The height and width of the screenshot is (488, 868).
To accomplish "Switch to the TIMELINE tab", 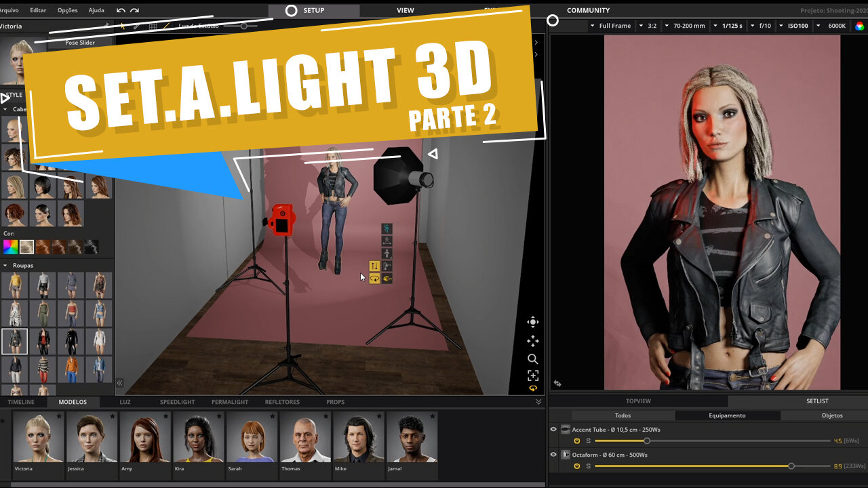I will [21, 402].
